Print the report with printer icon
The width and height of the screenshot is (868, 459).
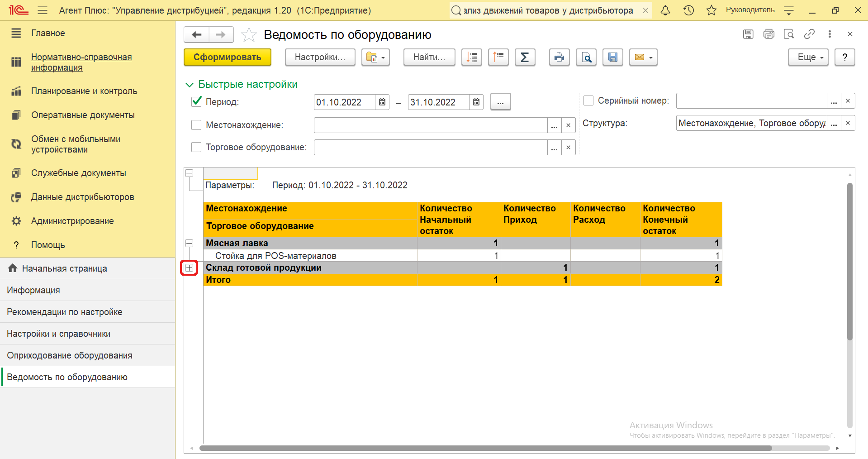[x=560, y=57]
